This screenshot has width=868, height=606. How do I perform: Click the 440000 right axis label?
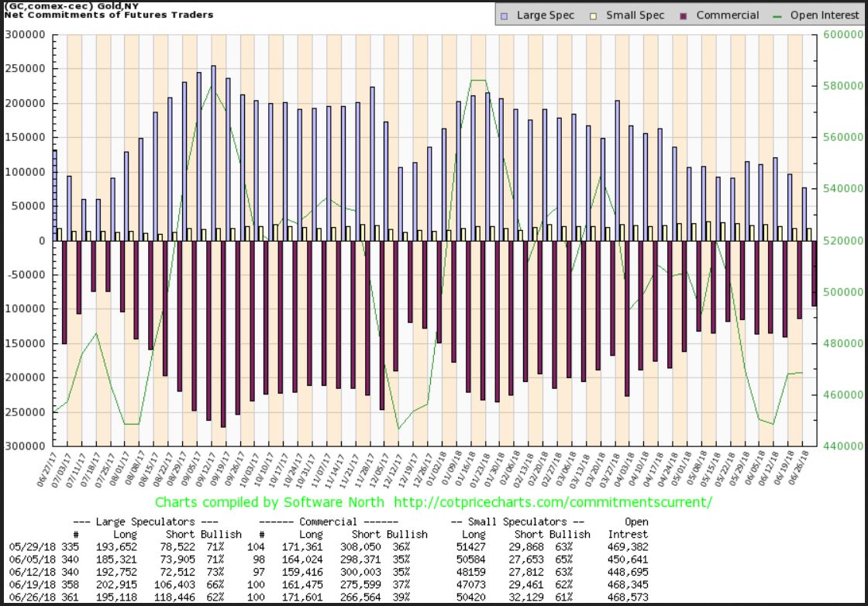(843, 446)
